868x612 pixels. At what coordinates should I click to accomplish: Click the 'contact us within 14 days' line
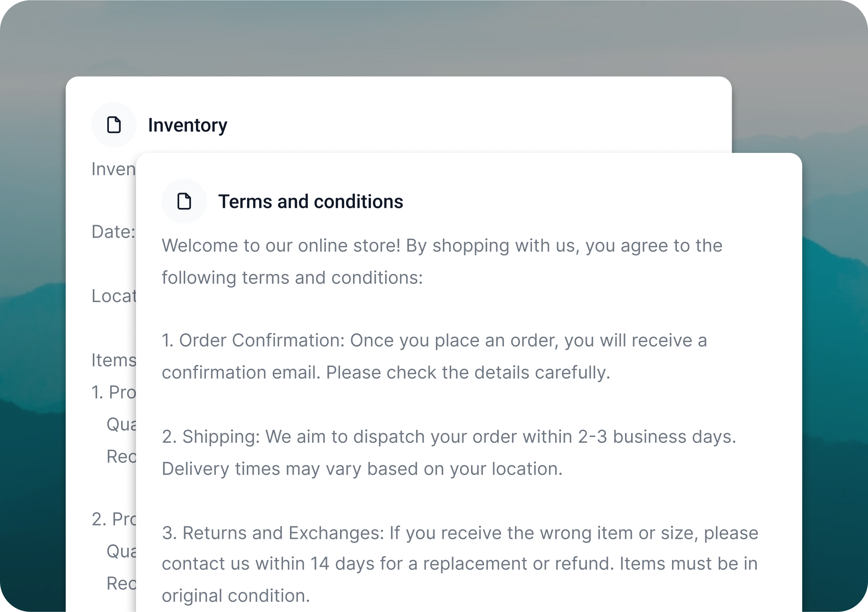click(x=460, y=563)
